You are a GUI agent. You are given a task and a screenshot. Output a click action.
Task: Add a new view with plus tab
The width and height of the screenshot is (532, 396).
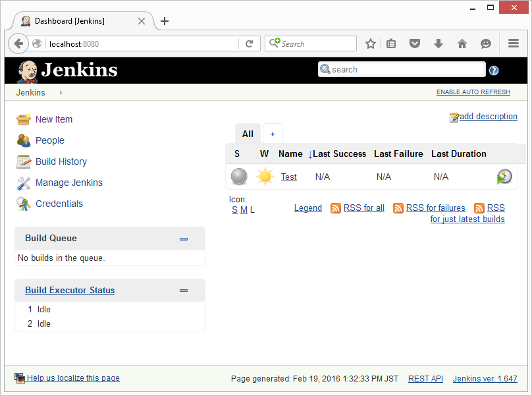click(273, 134)
